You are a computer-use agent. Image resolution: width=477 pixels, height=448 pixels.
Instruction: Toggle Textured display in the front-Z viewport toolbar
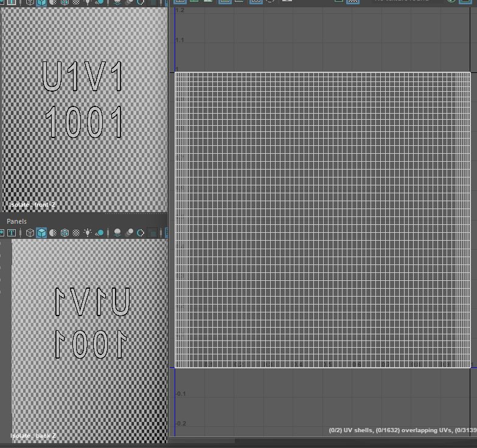[x=76, y=2]
